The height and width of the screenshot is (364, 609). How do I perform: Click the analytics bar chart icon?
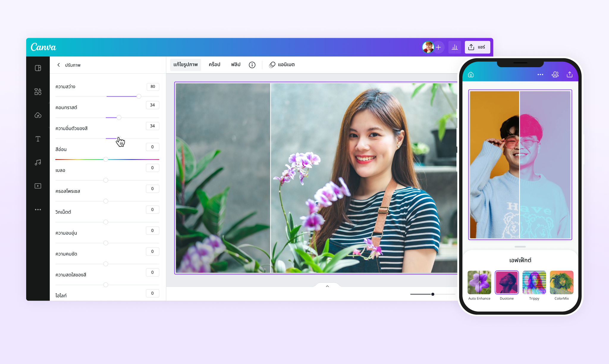pyautogui.click(x=455, y=47)
